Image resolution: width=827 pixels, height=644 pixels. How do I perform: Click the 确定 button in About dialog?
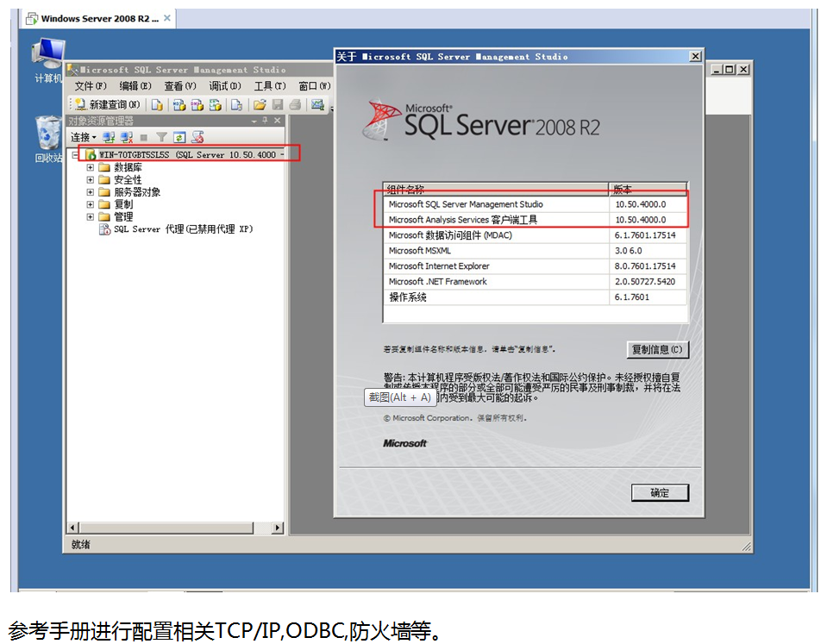660,492
